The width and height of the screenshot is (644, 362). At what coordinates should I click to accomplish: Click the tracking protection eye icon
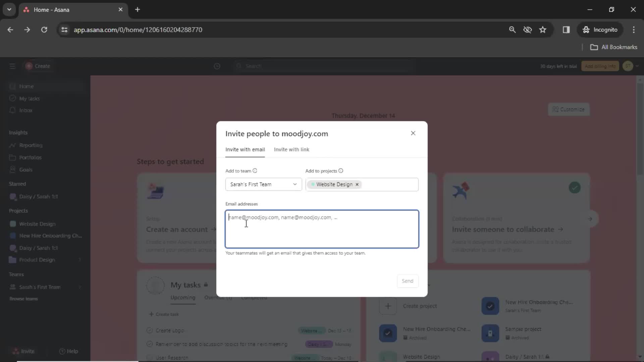[x=528, y=29]
